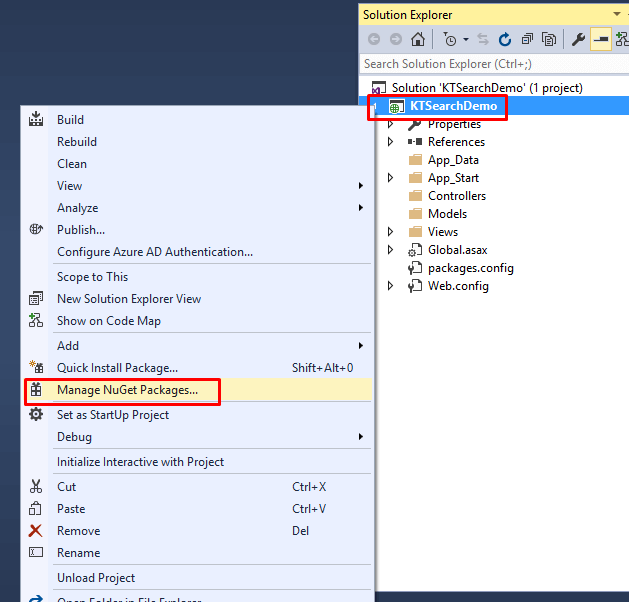Click the Refresh icon in Solution Explorer

(x=505, y=39)
